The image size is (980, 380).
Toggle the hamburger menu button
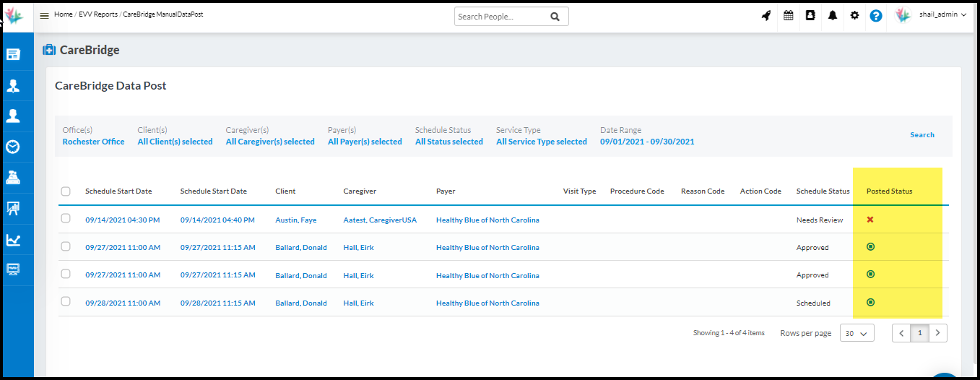pos(44,15)
